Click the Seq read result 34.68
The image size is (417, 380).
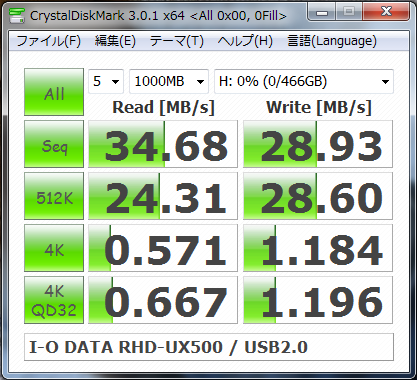click(163, 144)
